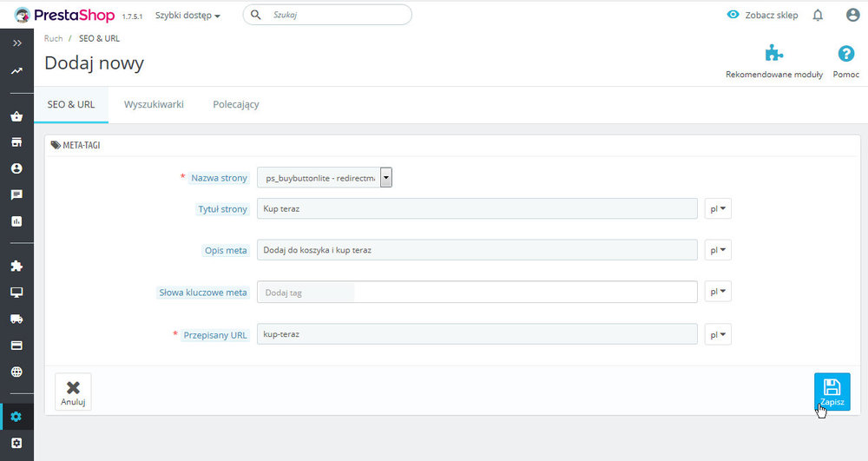The height and width of the screenshot is (461, 868).
Task: Click the Tytuł strony label
Action: click(222, 209)
